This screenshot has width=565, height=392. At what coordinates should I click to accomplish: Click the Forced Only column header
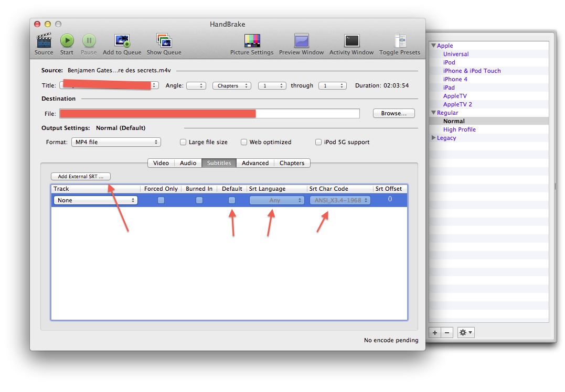click(x=161, y=189)
